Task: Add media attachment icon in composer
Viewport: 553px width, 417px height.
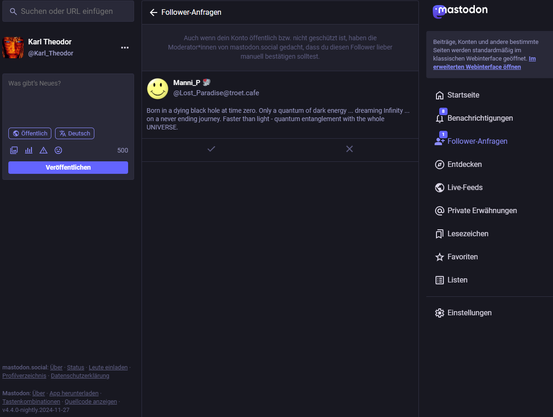Action: pos(14,151)
